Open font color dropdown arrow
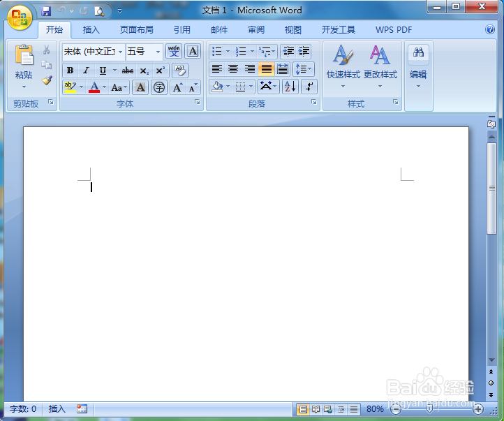 (104, 87)
